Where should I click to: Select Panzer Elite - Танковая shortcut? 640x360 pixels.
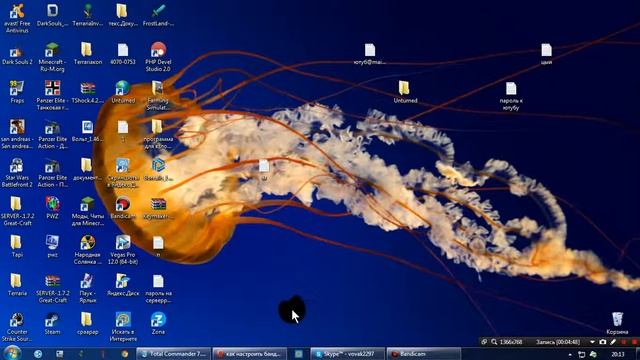tap(52, 96)
